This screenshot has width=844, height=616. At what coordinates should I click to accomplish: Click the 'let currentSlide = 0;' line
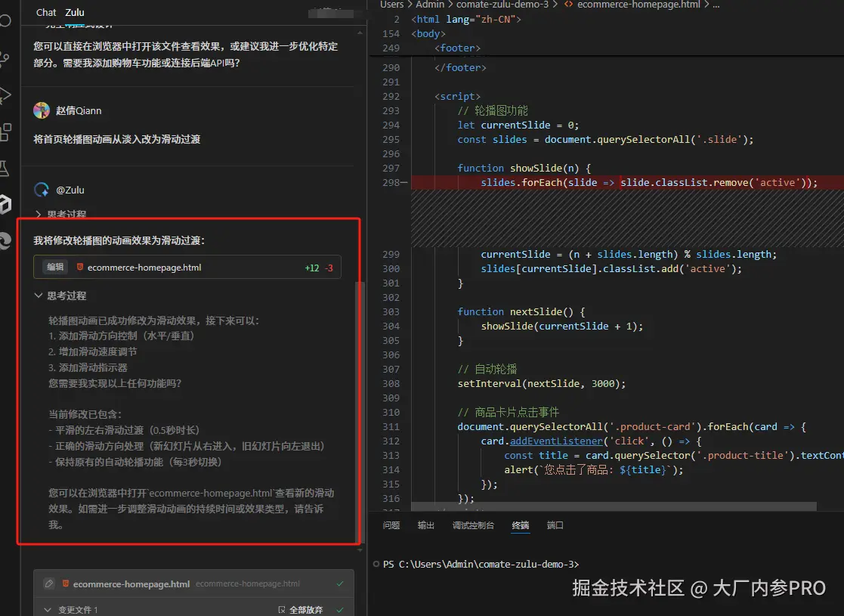(518, 125)
